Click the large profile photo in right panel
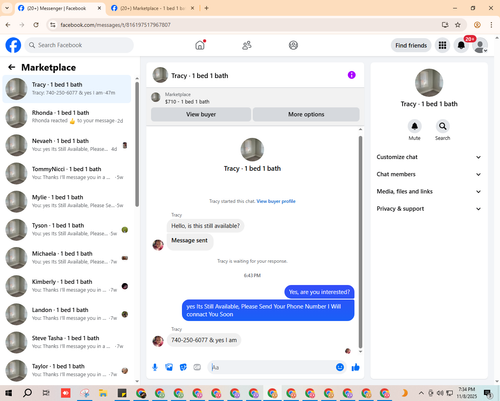 [x=429, y=83]
